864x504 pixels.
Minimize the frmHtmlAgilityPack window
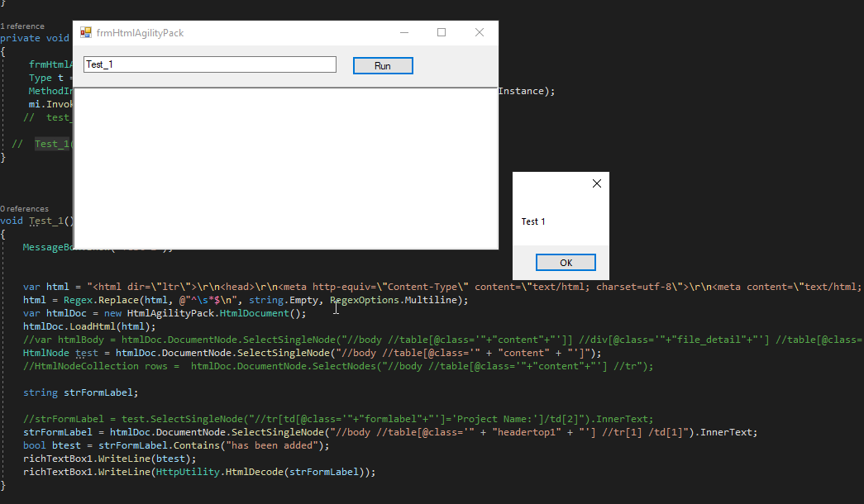coord(404,32)
